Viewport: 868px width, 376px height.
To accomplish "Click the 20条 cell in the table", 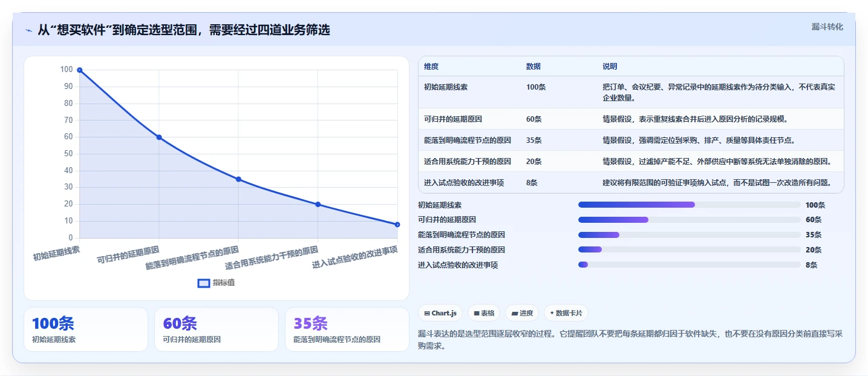I will (534, 162).
